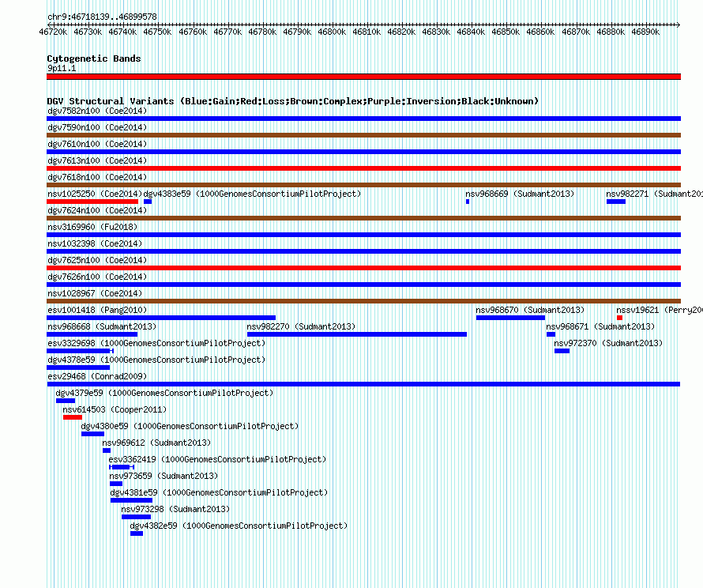Open nsv969612 (Sudmant2013) label
The height and width of the screenshot is (588, 703).
[x=156, y=443]
